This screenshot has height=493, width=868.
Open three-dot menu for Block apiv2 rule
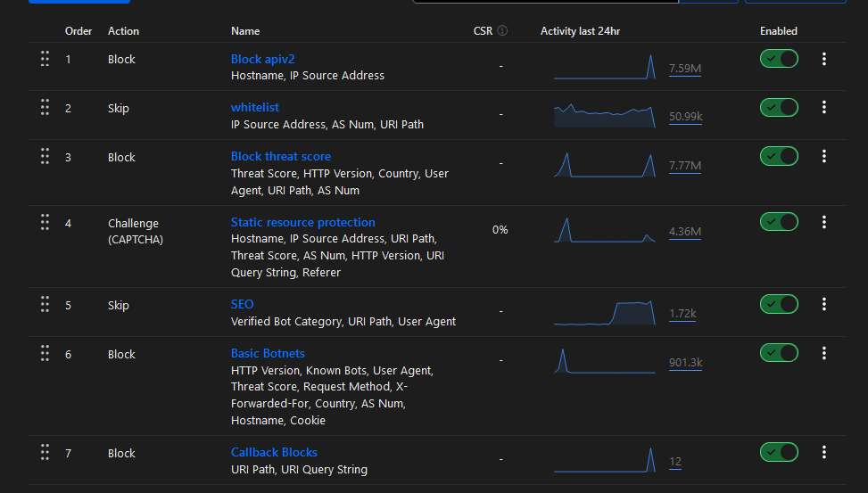click(x=824, y=59)
